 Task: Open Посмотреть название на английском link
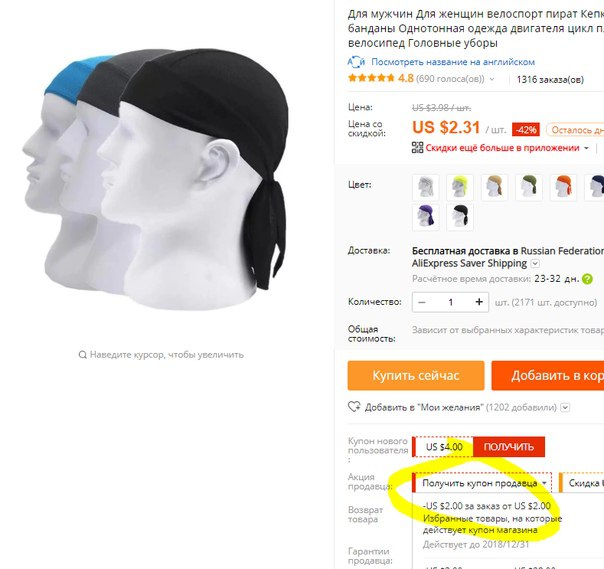(453, 62)
